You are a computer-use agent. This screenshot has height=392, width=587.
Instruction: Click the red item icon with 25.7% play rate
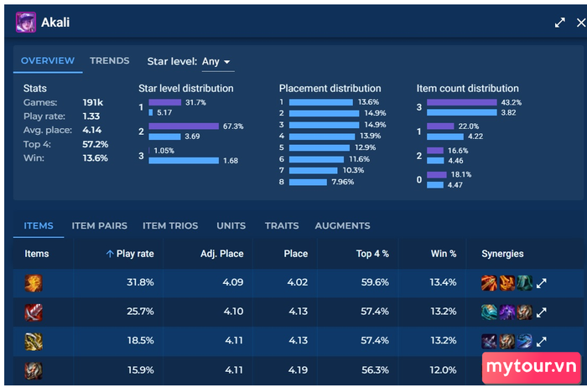(x=34, y=312)
